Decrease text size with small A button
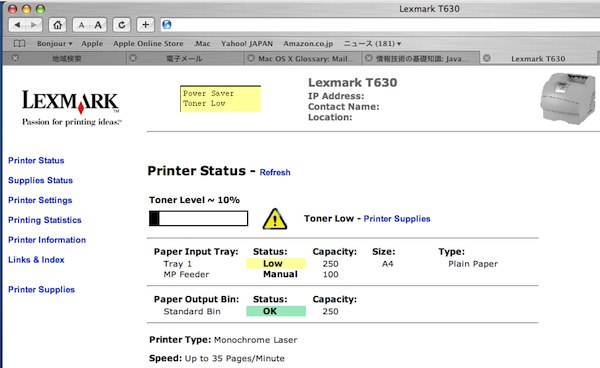 (81, 25)
